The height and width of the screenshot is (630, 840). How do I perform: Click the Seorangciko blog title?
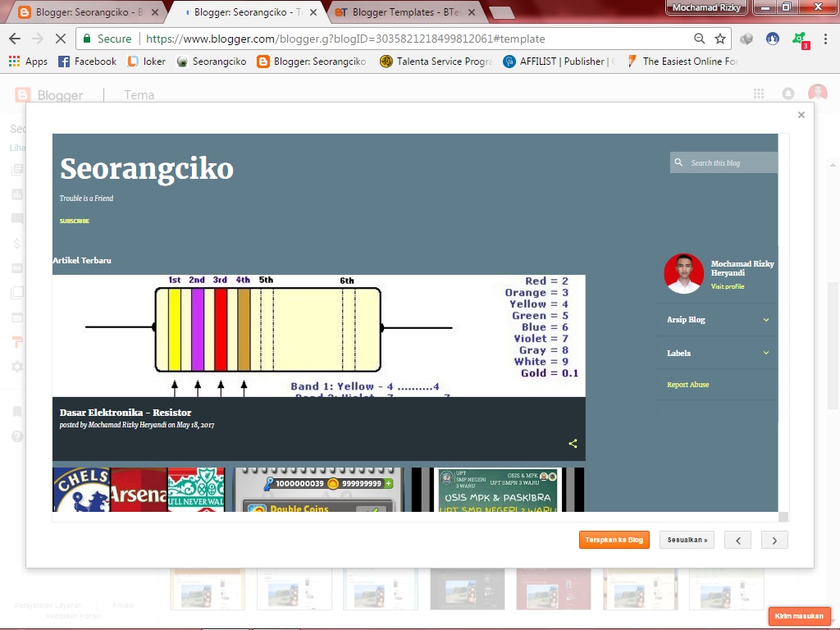coord(147,168)
